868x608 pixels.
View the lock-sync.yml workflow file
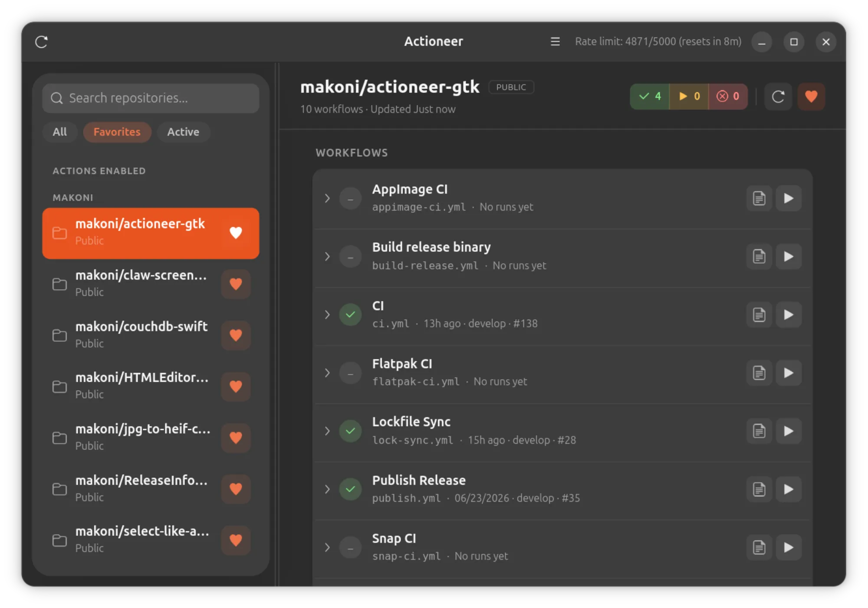(759, 431)
